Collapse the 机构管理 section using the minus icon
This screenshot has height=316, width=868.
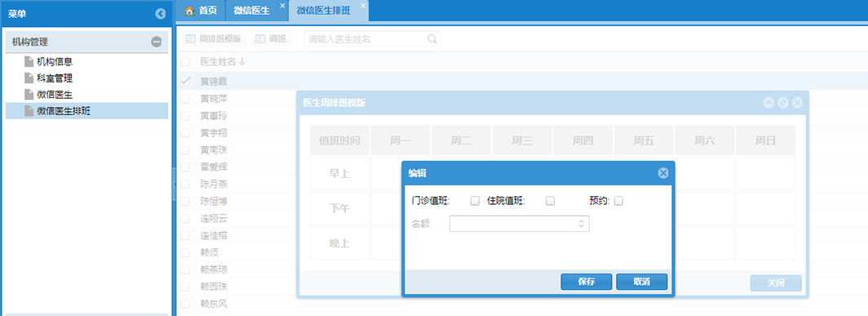coord(157,42)
